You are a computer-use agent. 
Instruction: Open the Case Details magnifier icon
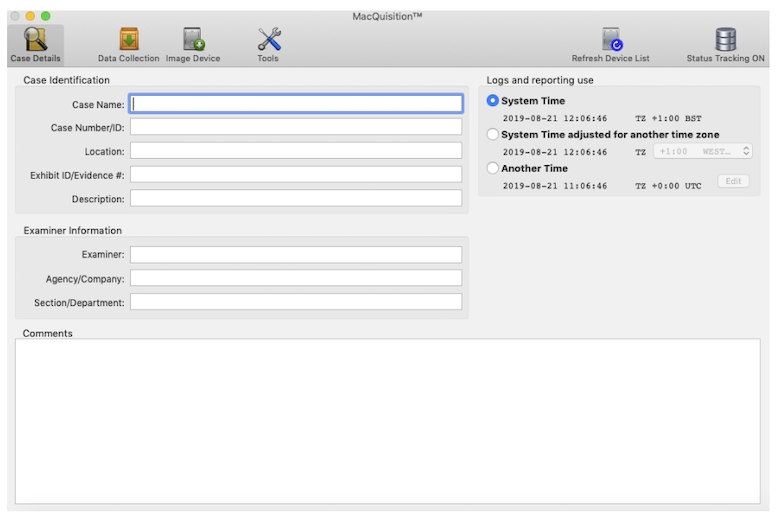pos(35,39)
